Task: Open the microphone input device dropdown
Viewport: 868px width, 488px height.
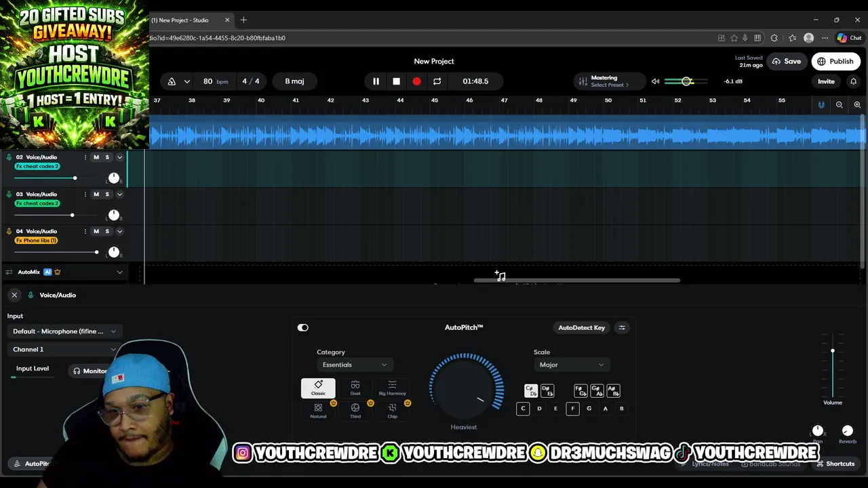Action: [x=64, y=331]
